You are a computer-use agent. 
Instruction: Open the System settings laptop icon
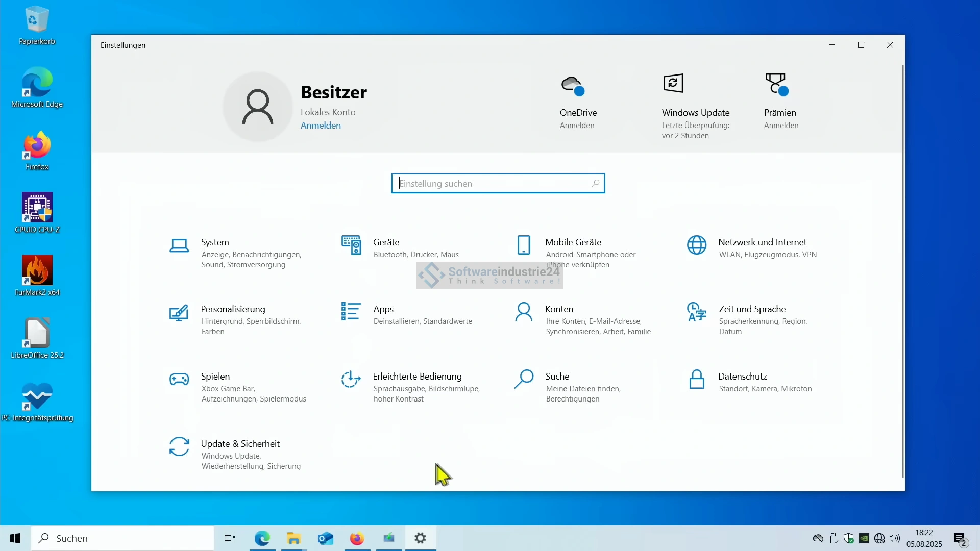[x=179, y=246]
